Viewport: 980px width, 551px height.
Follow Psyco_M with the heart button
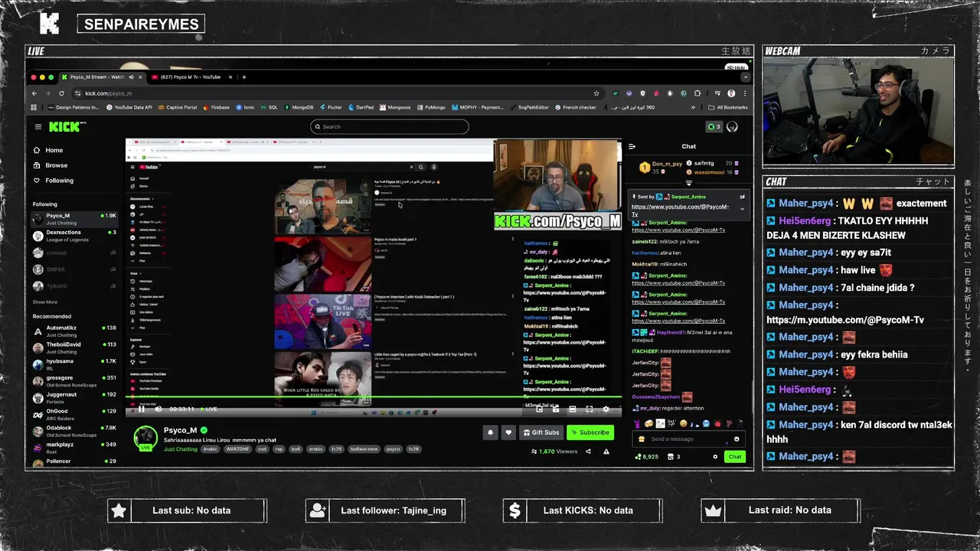(x=508, y=432)
